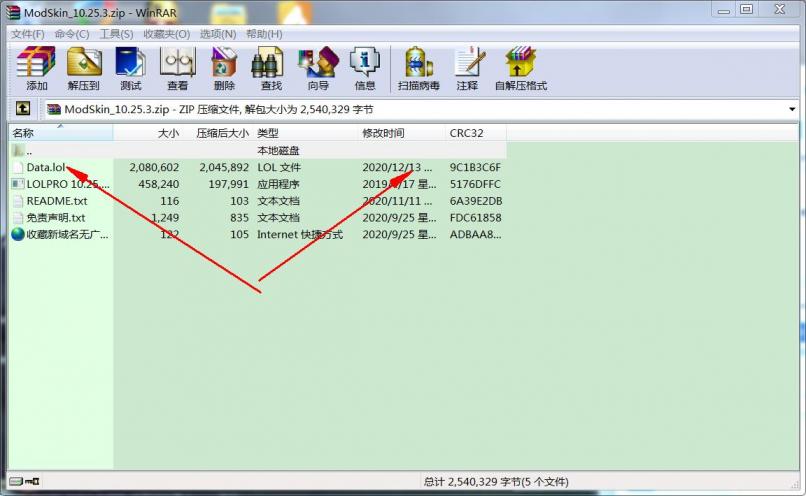Select the LOLPRO 10.25 application icon
Screen dimensions: 806x496
18,184
